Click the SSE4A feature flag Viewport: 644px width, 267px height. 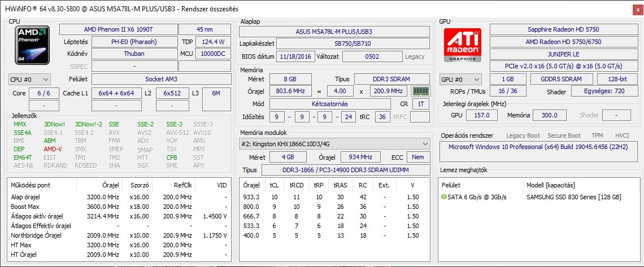(x=22, y=133)
